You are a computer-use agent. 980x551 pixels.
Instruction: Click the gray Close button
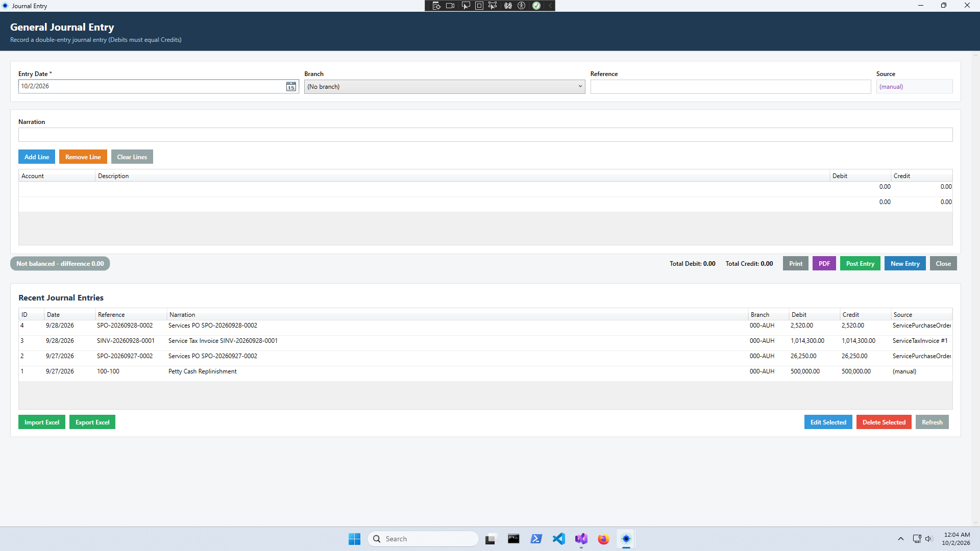[x=943, y=263]
